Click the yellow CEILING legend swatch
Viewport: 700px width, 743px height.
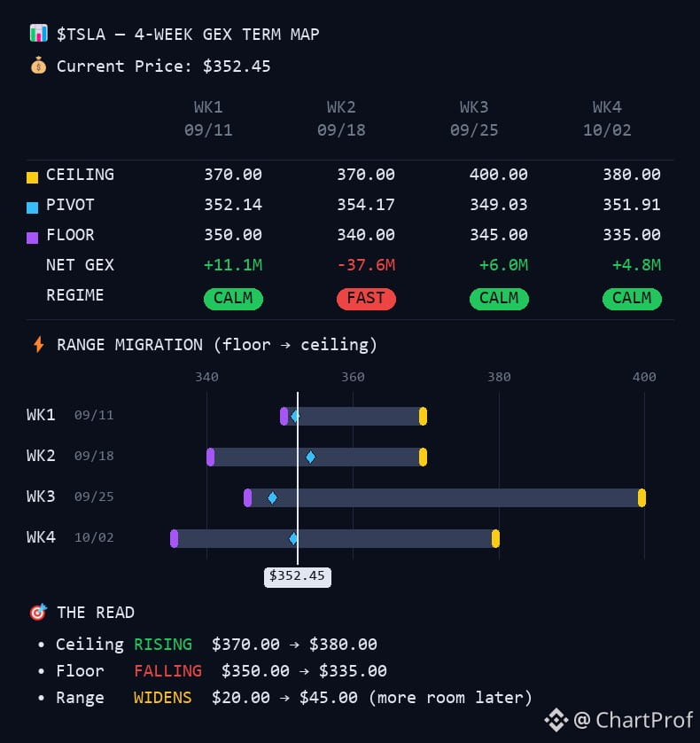pyautogui.click(x=32, y=177)
